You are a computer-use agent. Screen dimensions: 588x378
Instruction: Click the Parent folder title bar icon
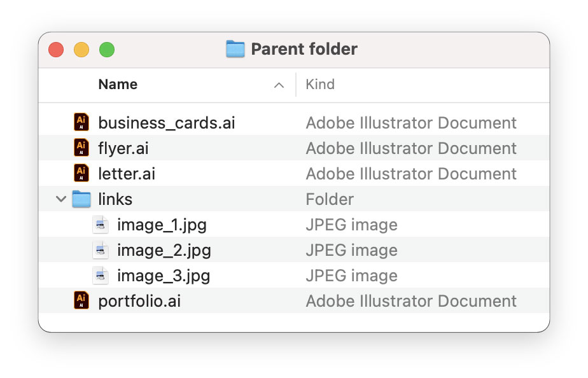(x=235, y=49)
